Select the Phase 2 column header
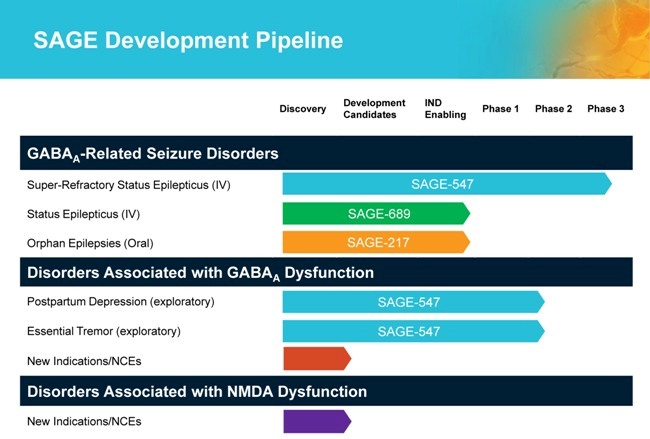The width and height of the screenshot is (650, 439). (x=553, y=109)
